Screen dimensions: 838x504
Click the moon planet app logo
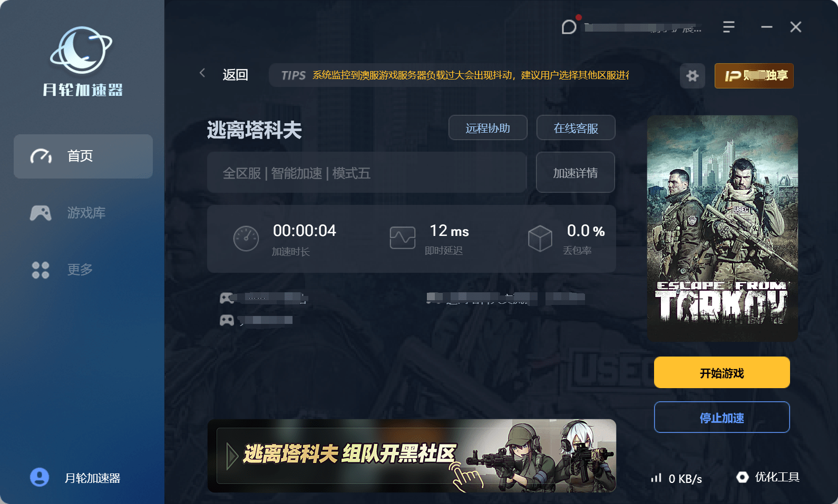(x=81, y=51)
